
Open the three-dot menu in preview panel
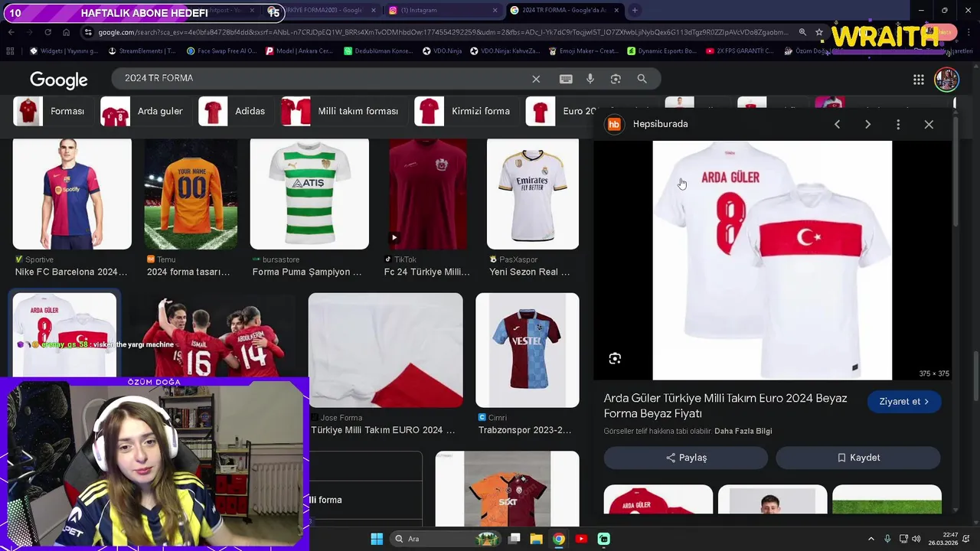point(898,124)
